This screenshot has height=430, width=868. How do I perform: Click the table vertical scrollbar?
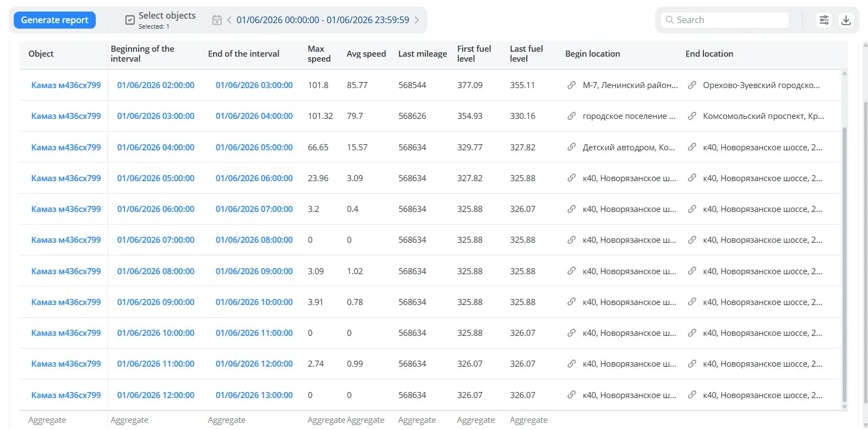[x=844, y=264]
